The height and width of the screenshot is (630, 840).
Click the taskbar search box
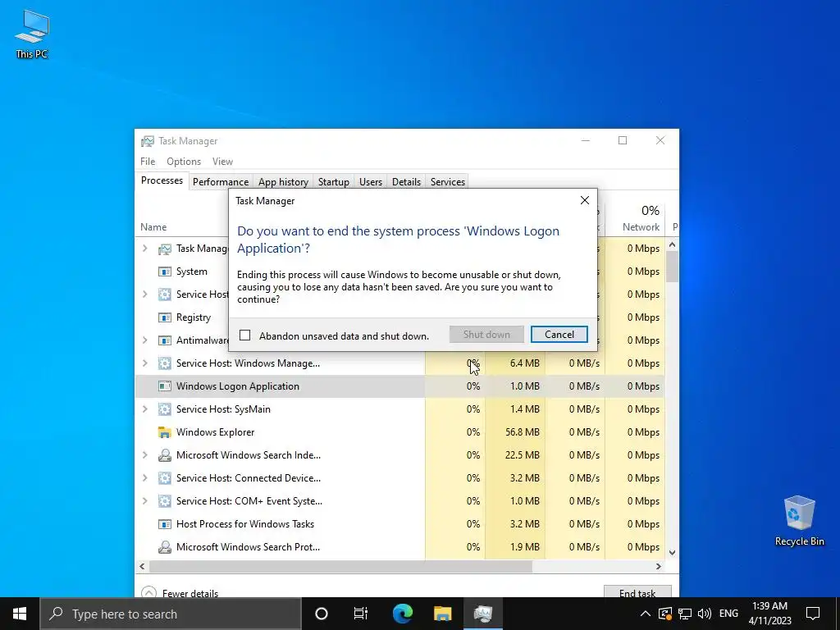click(x=171, y=614)
